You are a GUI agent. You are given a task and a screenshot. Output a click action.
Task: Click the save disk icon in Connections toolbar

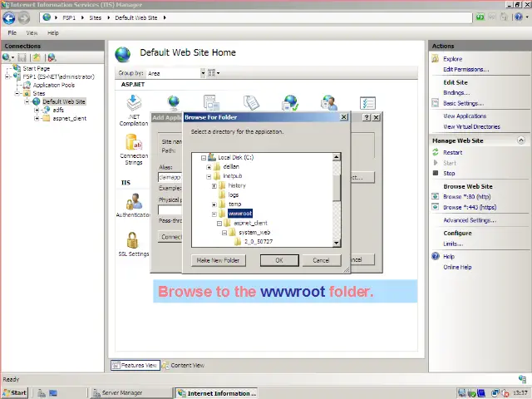pos(22,57)
